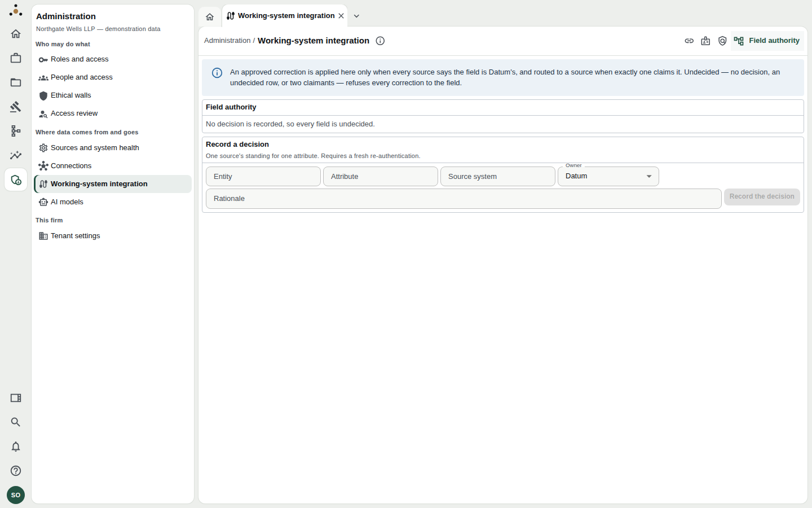Open Connections in sidebar
812x508 pixels.
113,166
